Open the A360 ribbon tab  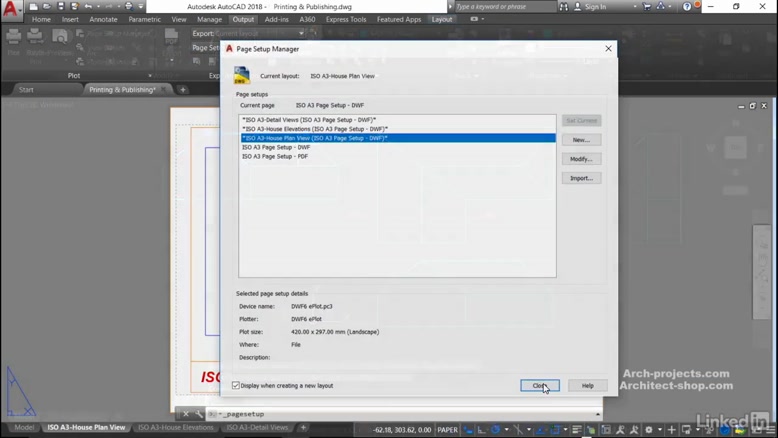(x=307, y=19)
